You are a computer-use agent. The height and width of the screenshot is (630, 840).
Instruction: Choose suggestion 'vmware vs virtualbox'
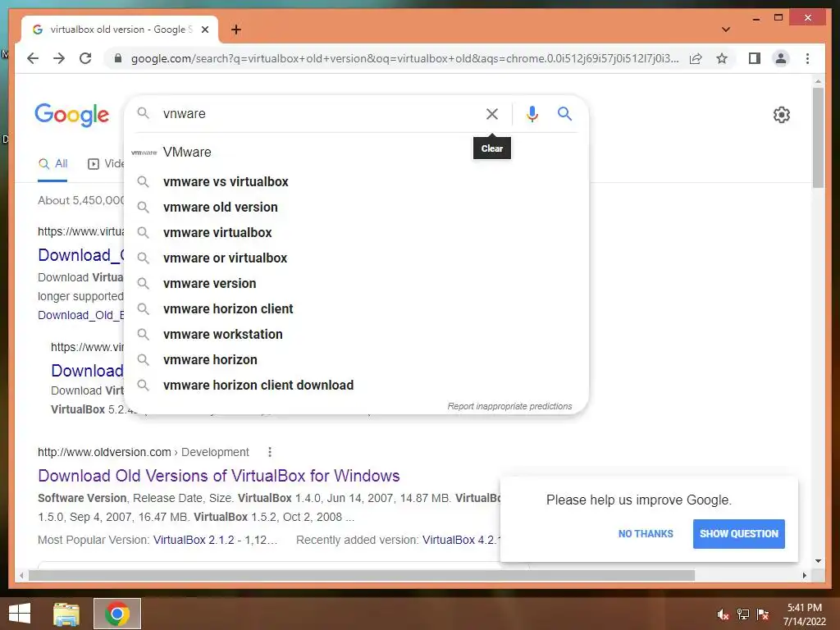[x=356, y=181]
